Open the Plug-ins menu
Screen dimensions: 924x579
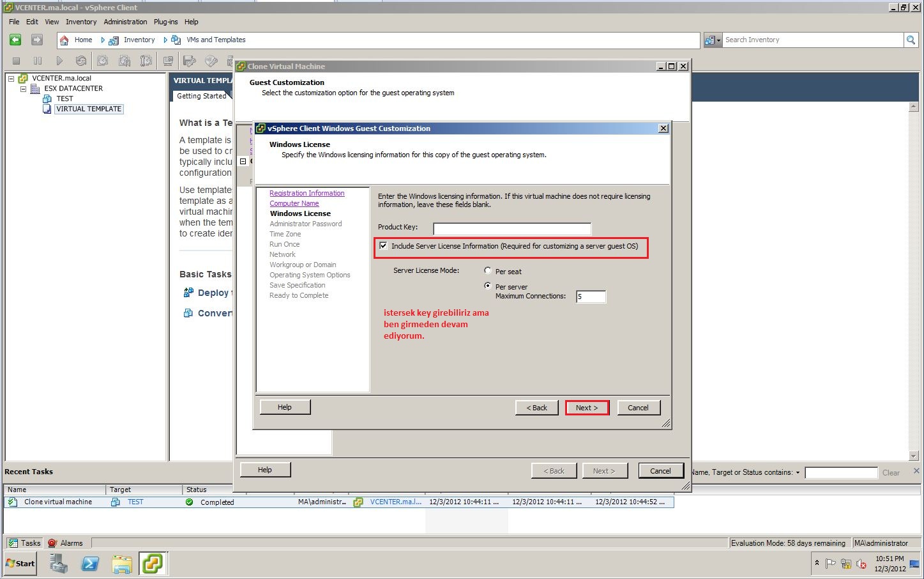(165, 22)
